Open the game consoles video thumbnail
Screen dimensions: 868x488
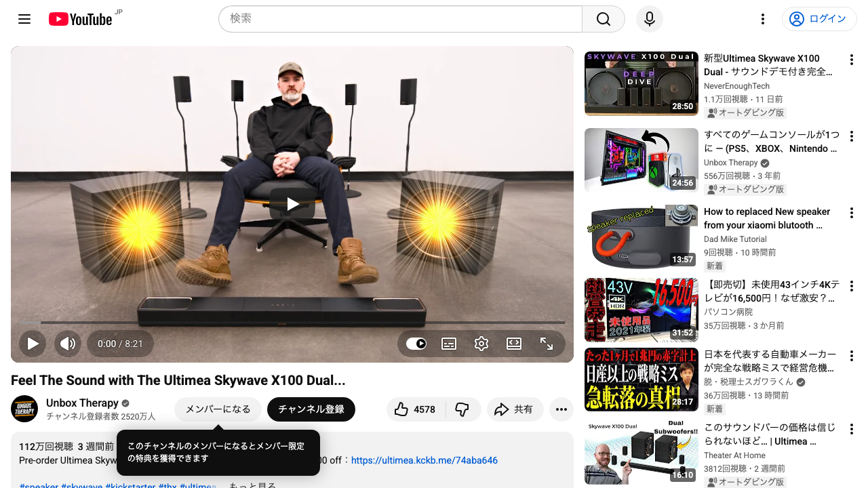[x=642, y=160]
